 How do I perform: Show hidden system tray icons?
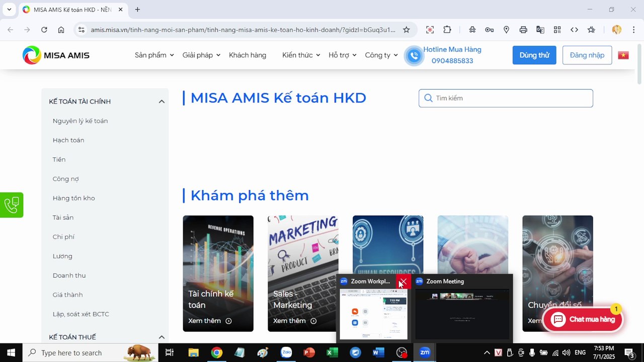click(x=487, y=352)
